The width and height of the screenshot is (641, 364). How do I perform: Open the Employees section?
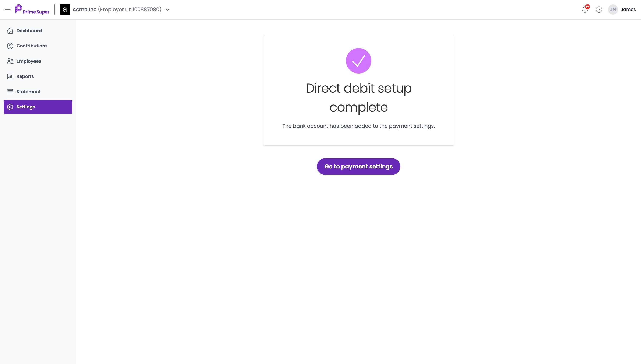coord(38,61)
